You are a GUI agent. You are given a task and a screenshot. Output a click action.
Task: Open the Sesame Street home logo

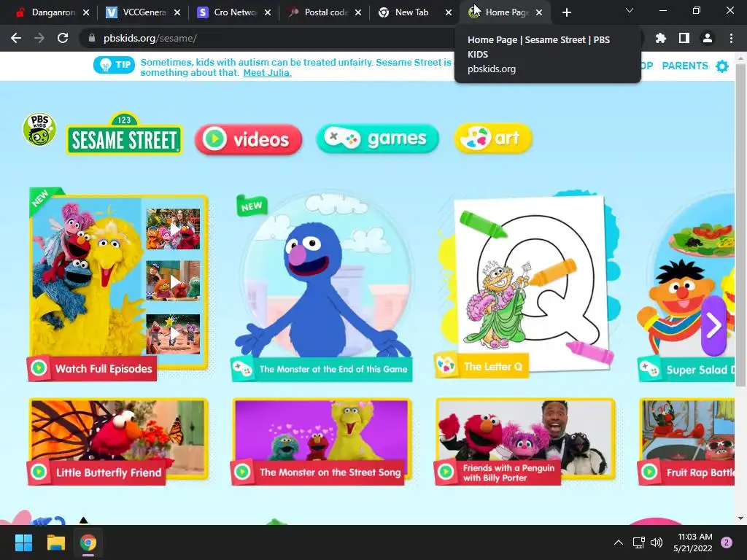coord(124,134)
